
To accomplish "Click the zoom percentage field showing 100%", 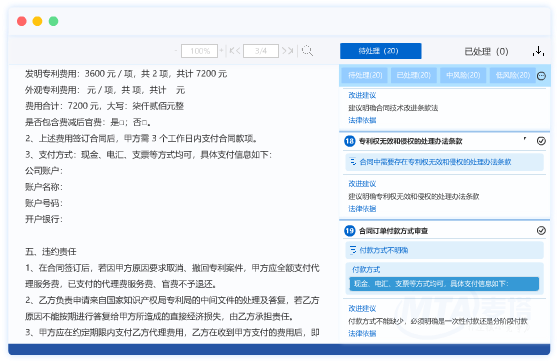I will click(x=199, y=51).
